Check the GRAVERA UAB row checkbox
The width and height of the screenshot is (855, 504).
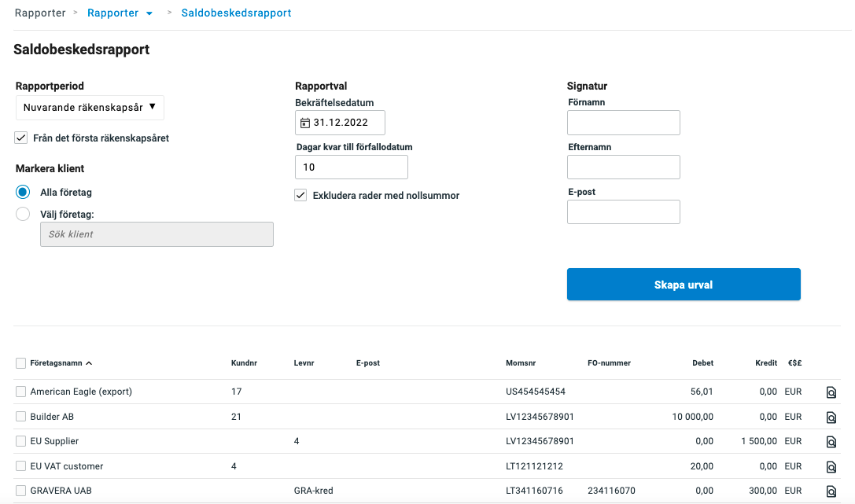click(20, 491)
